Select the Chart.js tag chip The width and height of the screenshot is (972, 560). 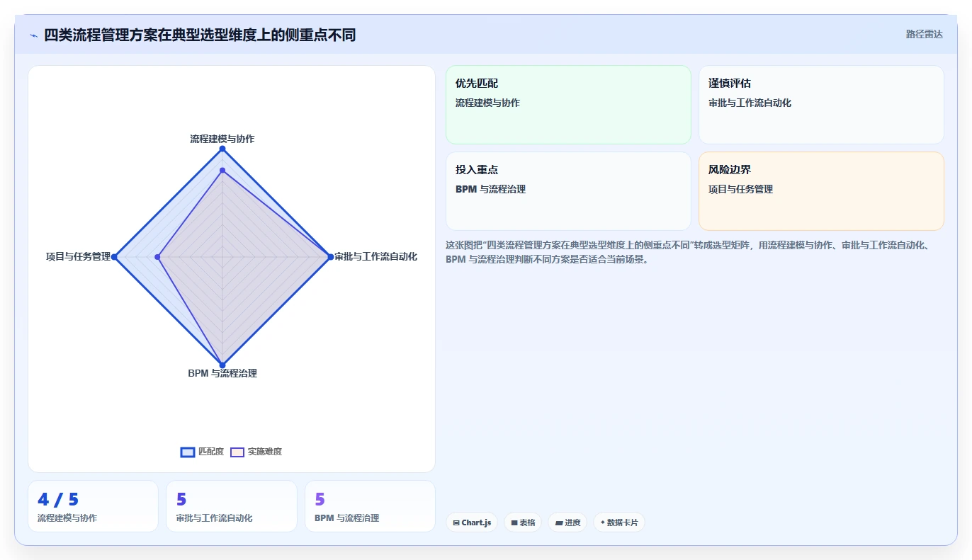tap(472, 522)
